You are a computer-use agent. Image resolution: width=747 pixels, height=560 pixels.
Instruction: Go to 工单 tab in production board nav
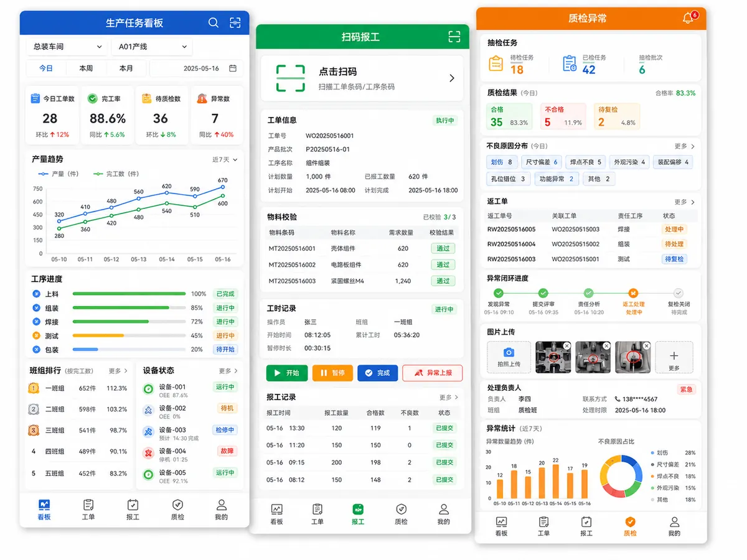[88, 510]
